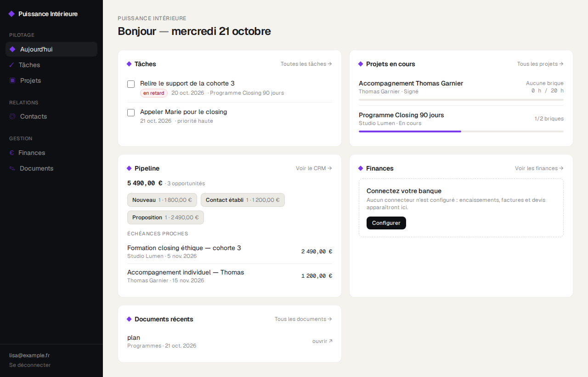Viewport: 588px width, 377px height.
Task: Navigate to Contacts in the sidebar
Action: pyautogui.click(x=51, y=116)
